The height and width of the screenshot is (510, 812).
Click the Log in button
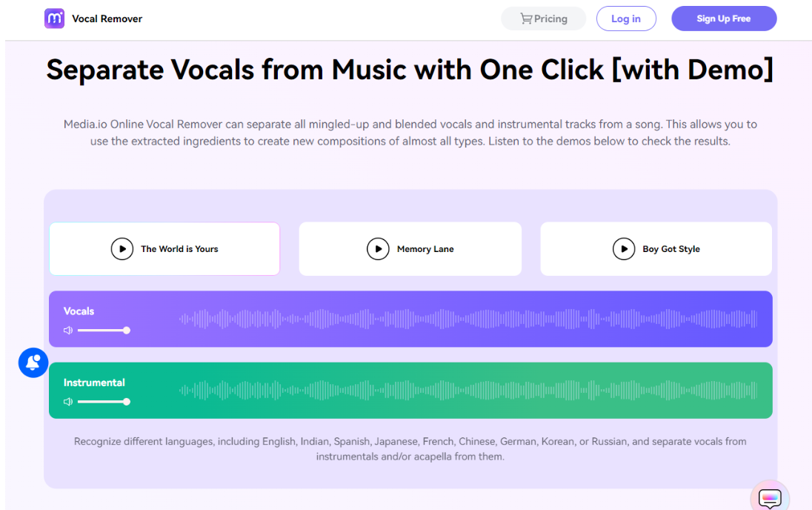[x=626, y=19]
